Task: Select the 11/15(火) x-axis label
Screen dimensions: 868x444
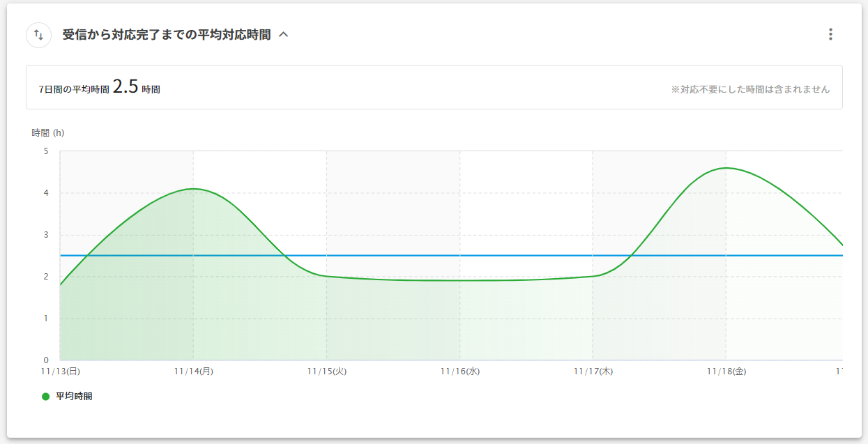Action: [327, 372]
